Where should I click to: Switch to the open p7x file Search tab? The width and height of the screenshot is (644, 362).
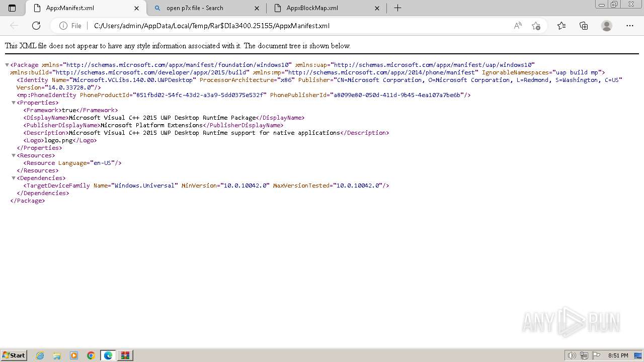(x=206, y=8)
